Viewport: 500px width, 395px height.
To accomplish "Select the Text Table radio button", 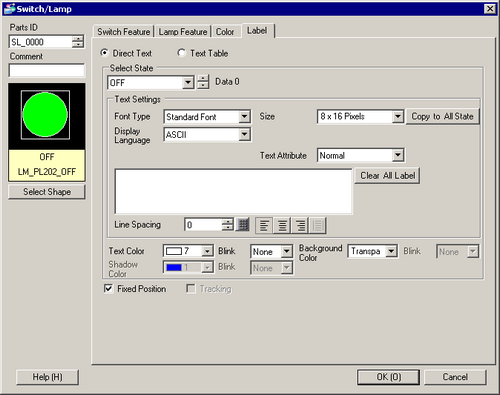I will [x=181, y=53].
